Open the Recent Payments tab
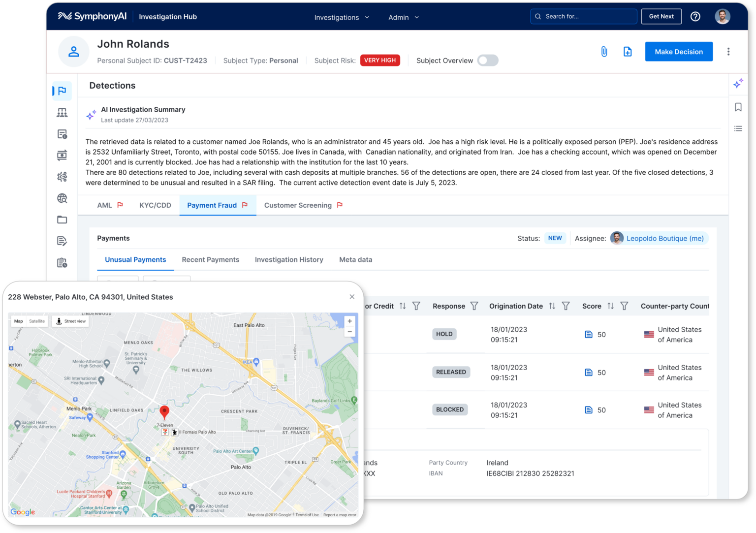This screenshot has height=533, width=756. click(210, 259)
